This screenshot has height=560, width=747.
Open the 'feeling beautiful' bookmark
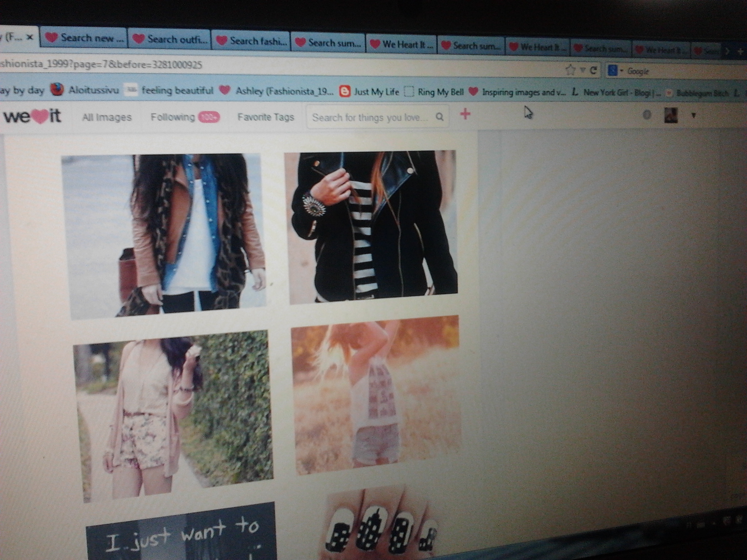pos(169,90)
